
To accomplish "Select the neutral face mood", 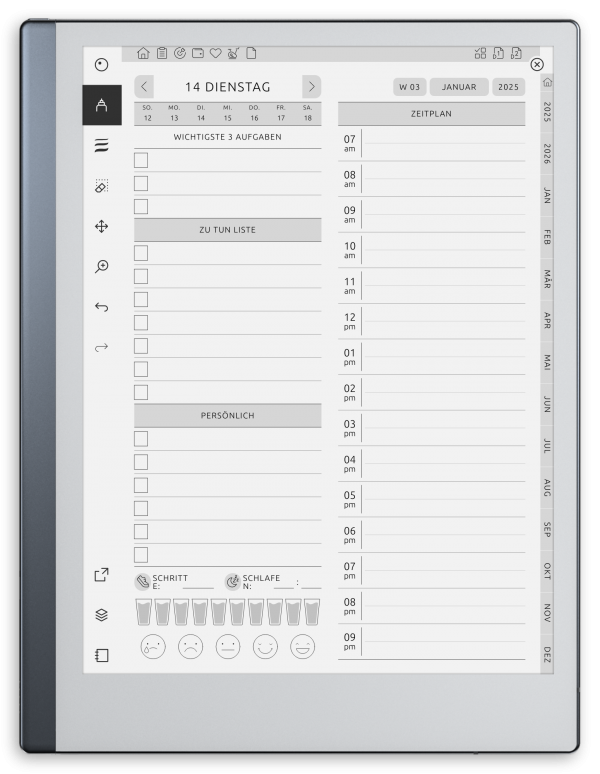I will point(228,647).
